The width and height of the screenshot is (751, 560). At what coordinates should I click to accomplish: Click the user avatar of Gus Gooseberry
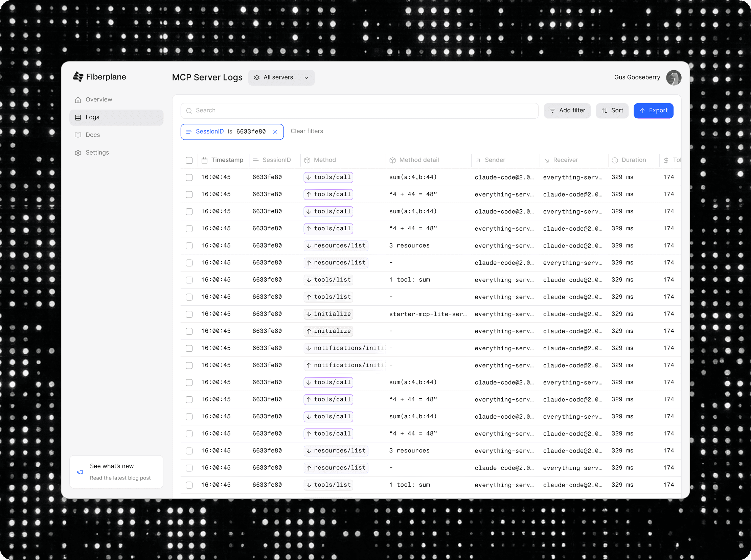tap(673, 78)
